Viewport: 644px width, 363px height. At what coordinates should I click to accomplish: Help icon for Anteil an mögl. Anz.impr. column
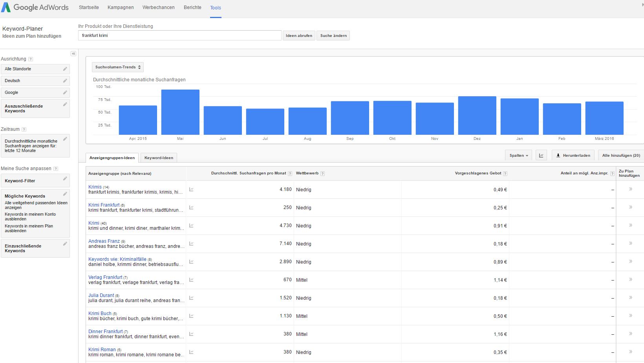tap(612, 173)
